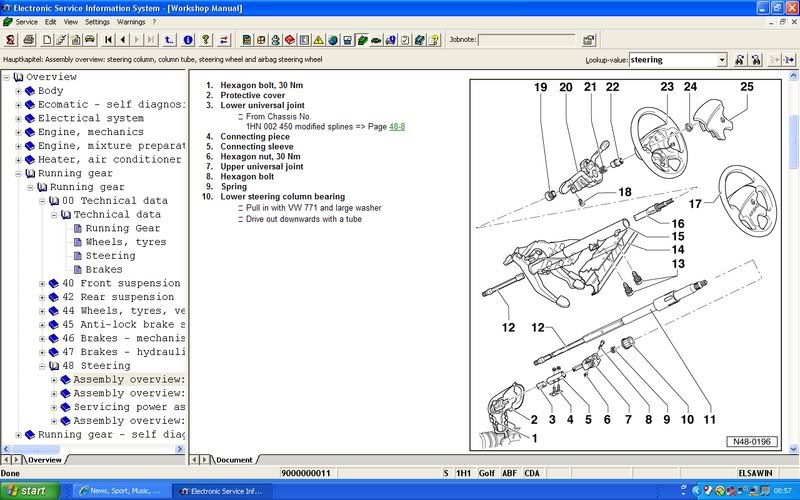800x500 pixels.
Task: Open the Lookup-value dropdown arrow
Action: tap(722, 60)
